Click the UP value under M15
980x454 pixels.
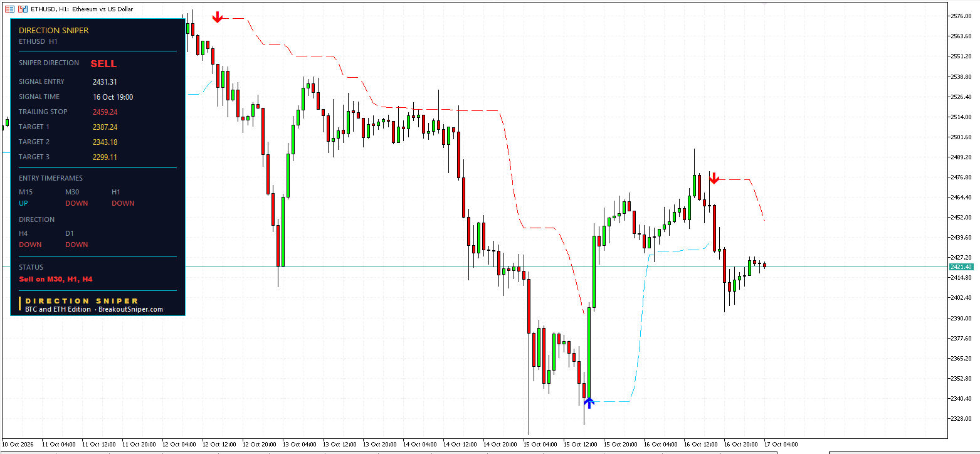pyautogui.click(x=23, y=203)
